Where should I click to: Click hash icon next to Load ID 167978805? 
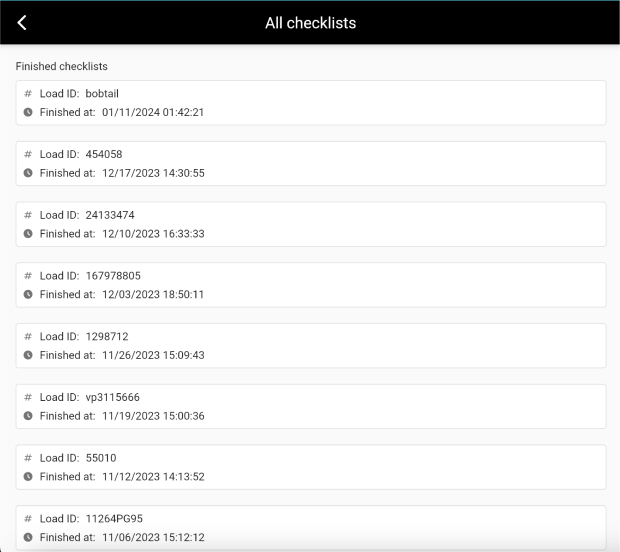pos(28,276)
